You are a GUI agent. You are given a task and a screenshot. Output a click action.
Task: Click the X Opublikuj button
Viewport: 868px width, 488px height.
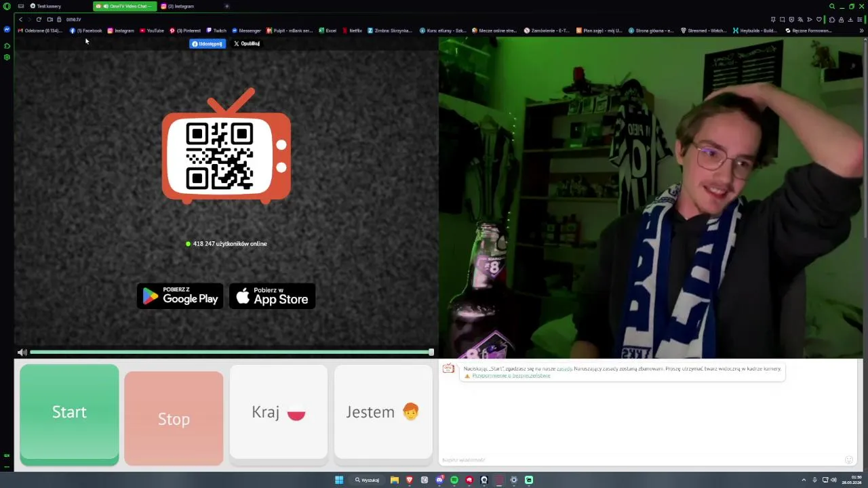[247, 43]
